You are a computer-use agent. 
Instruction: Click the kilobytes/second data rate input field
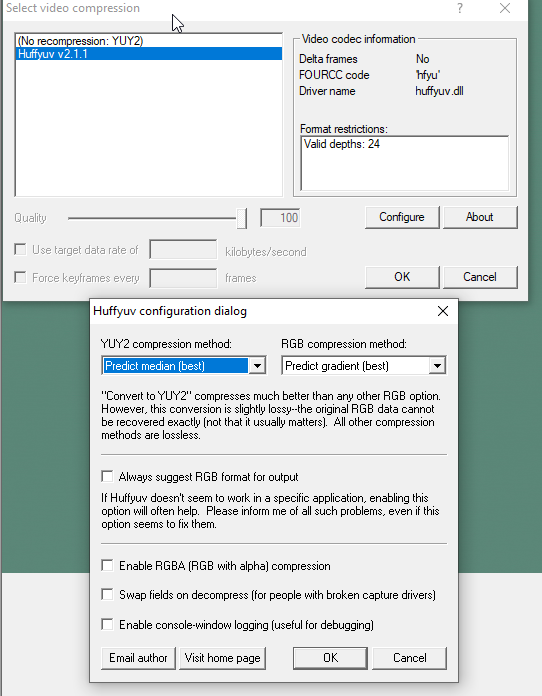(x=183, y=249)
